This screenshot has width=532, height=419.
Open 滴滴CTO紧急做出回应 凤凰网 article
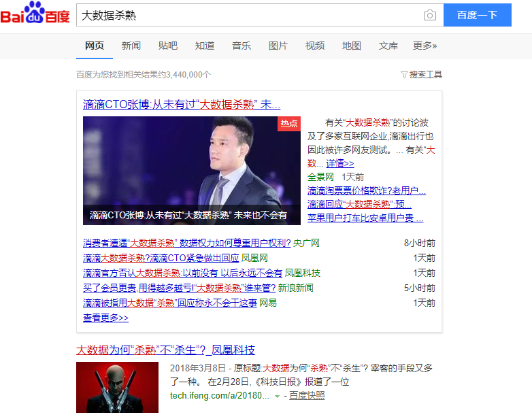click(161, 258)
